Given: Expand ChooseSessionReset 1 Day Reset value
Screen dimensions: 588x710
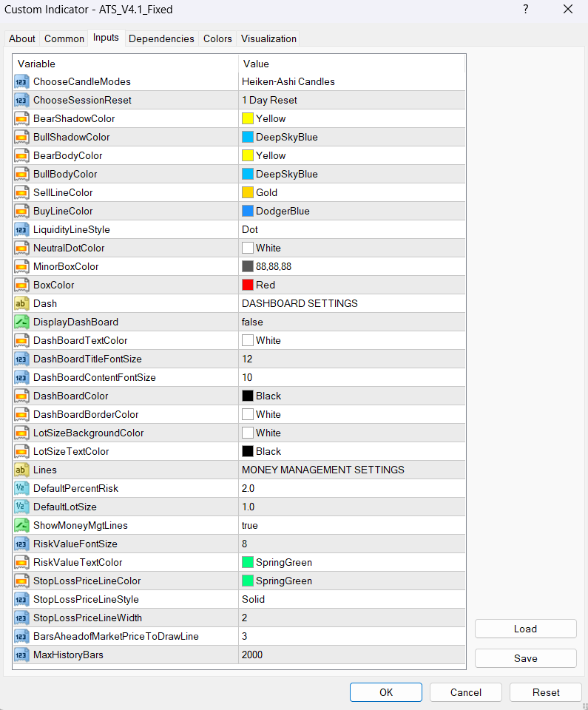Looking at the screenshot, I should click(x=351, y=100).
